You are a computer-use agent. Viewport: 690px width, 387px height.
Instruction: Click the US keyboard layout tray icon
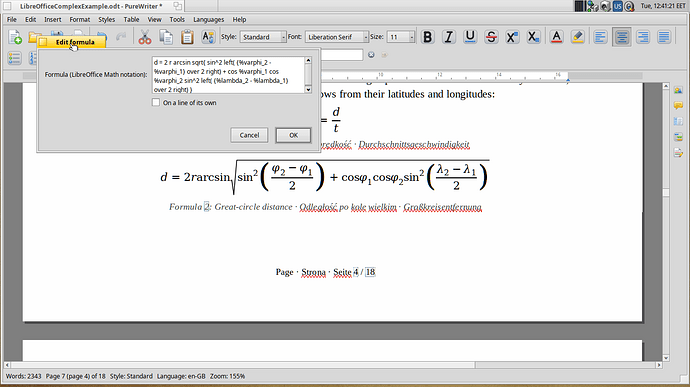[x=618, y=6]
